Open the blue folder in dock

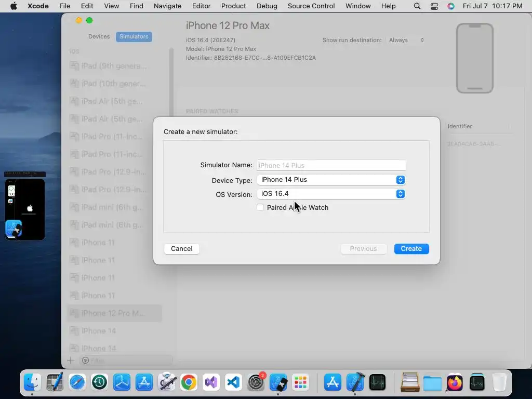click(432, 383)
